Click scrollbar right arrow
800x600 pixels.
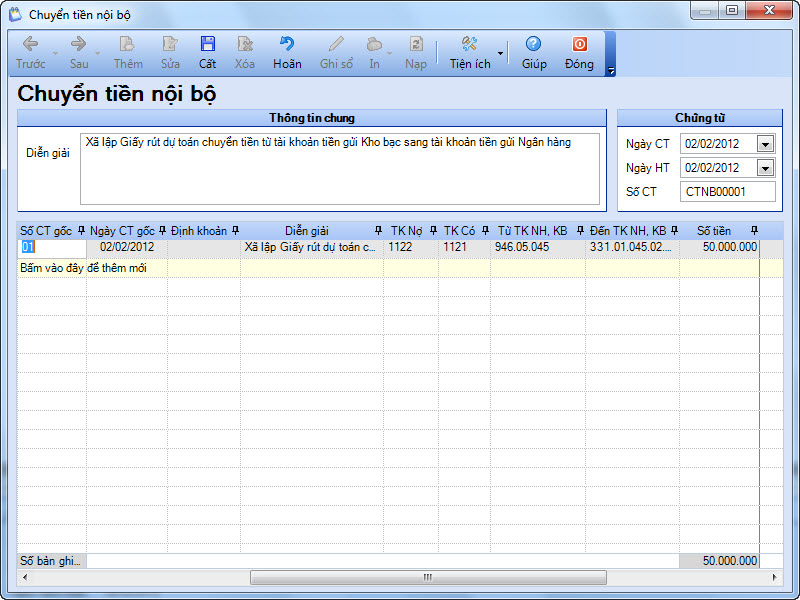point(775,578)
